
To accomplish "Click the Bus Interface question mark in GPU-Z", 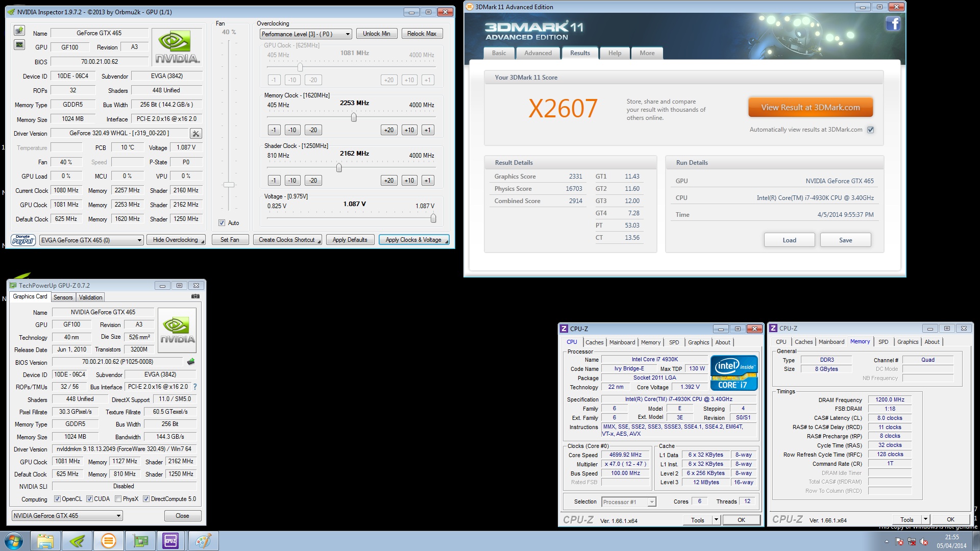I will click(195, 387).
